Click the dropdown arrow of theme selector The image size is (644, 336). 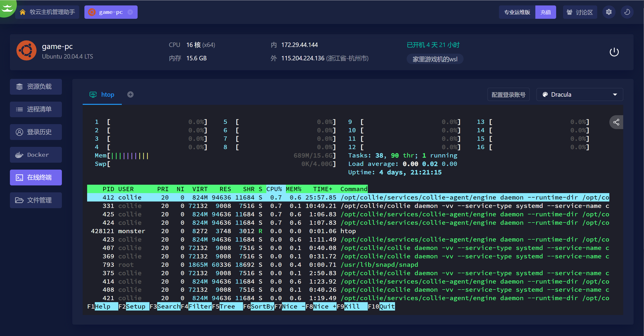click(615, 94)
